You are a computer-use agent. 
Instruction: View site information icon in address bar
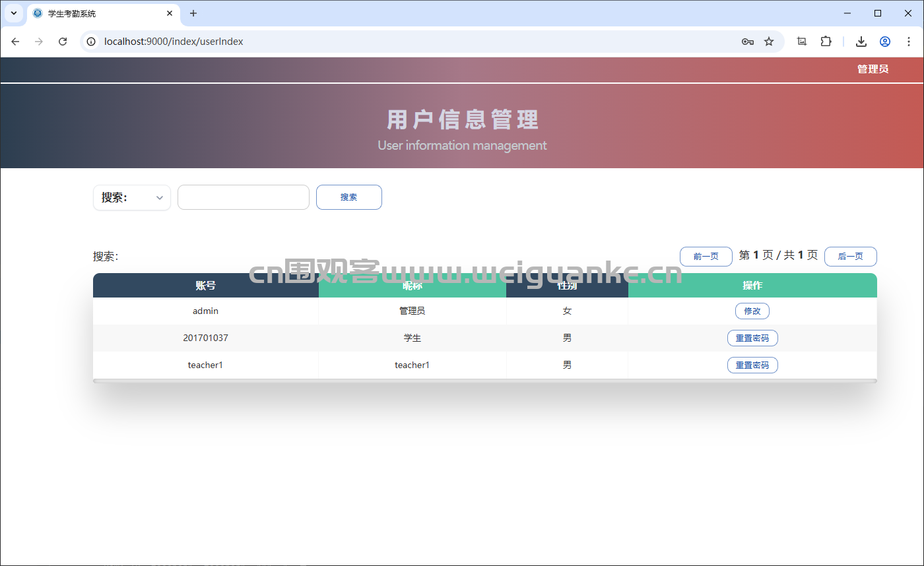(92, 42)
